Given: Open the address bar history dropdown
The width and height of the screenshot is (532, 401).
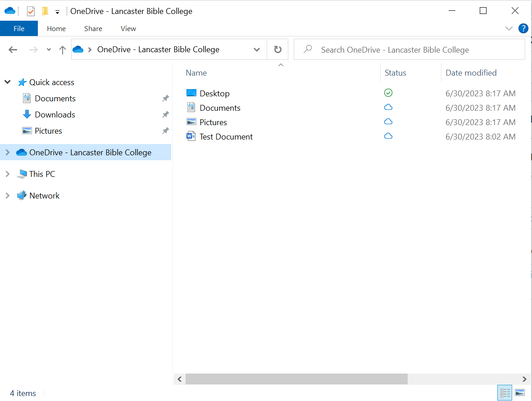Looking at the screenshot, I should tap(257, 50).
